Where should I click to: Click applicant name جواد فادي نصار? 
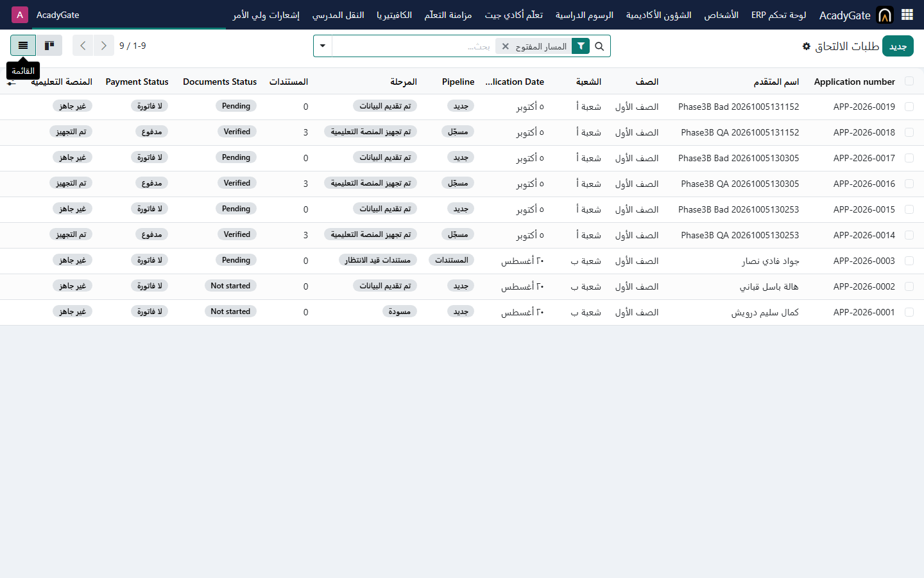pyautogui.click(x=771, y=261)
